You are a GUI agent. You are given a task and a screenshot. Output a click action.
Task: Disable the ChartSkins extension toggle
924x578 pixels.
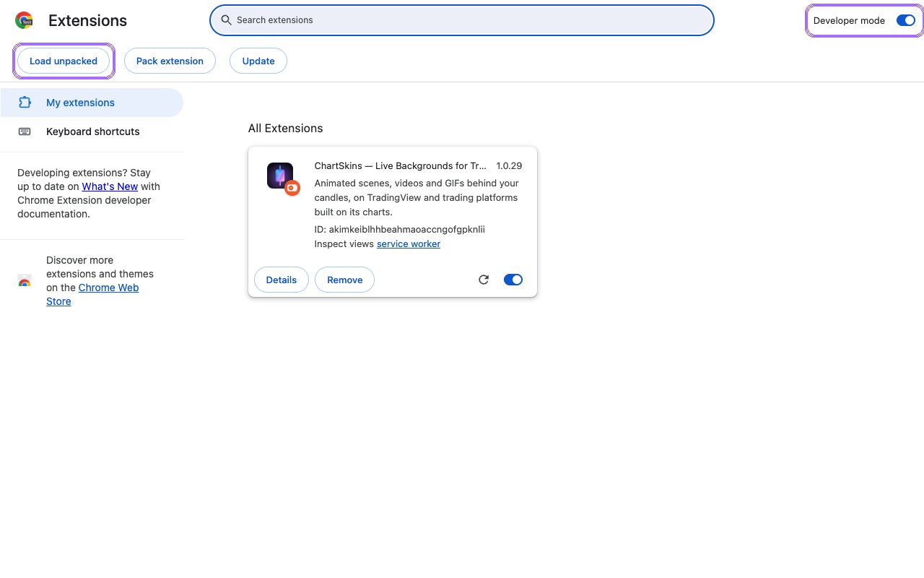pos(513,280)
